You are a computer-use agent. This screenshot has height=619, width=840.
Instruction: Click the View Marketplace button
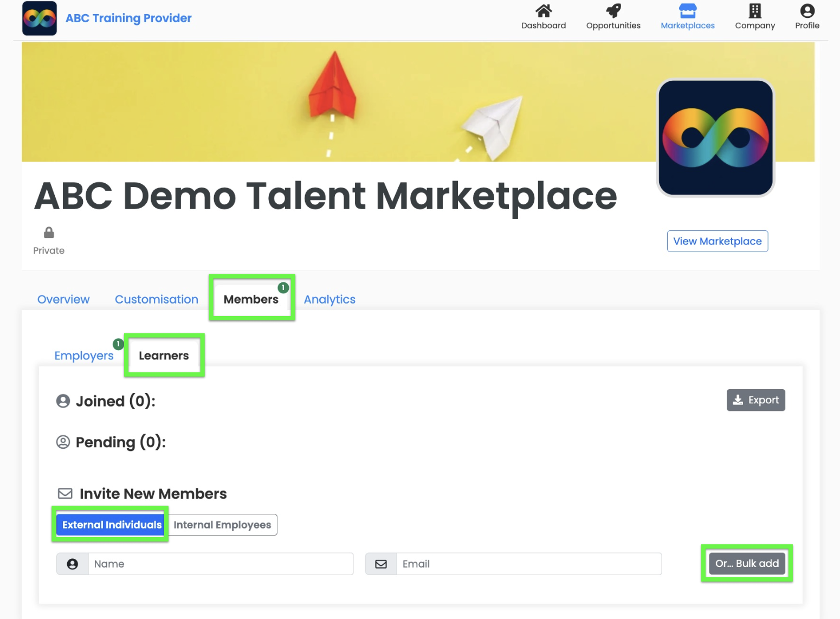point(717,241)
